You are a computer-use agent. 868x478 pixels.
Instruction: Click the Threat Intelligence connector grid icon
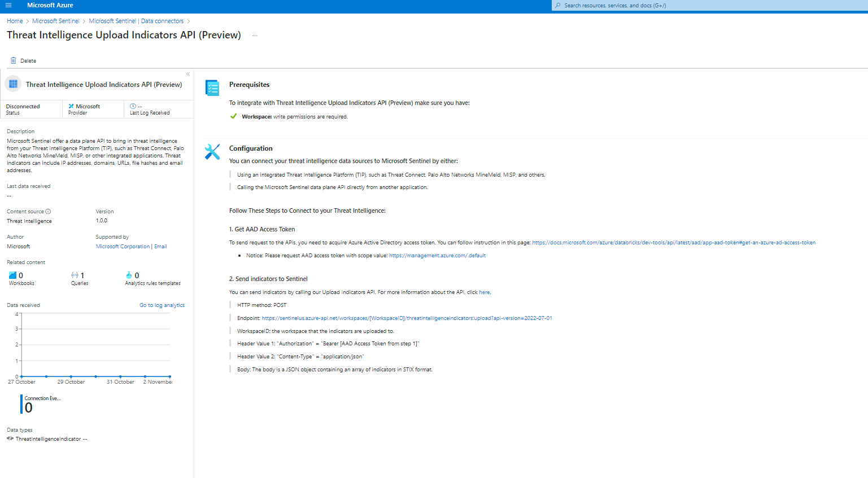(x=13, y=84)
